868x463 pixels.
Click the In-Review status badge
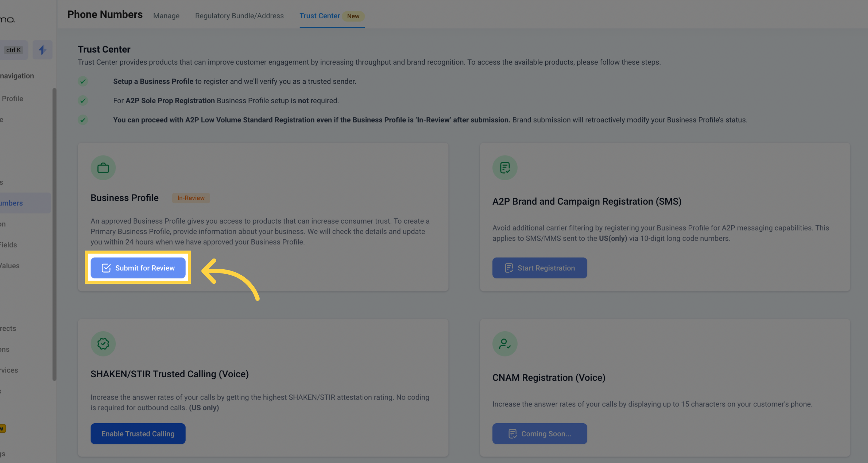(191, 198)
